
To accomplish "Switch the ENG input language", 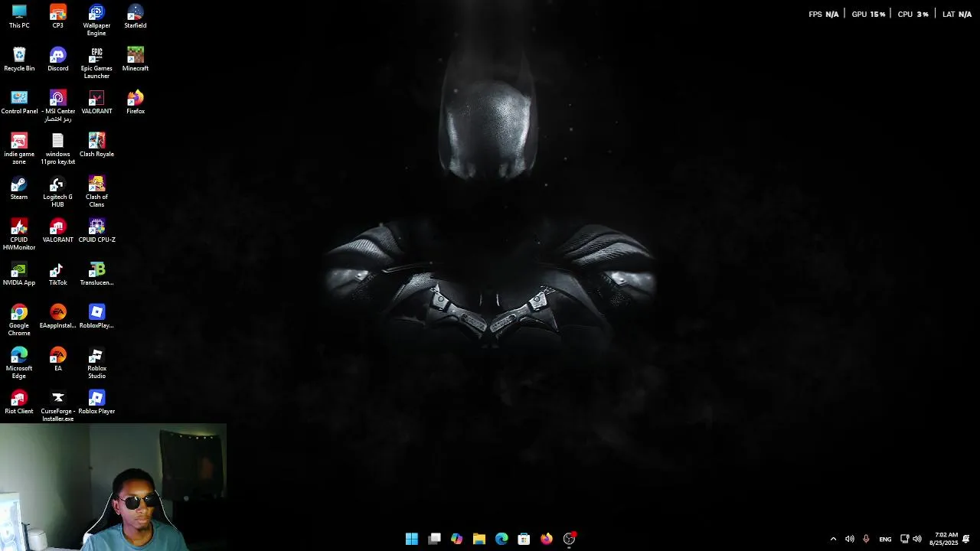I will click(885, 539).
